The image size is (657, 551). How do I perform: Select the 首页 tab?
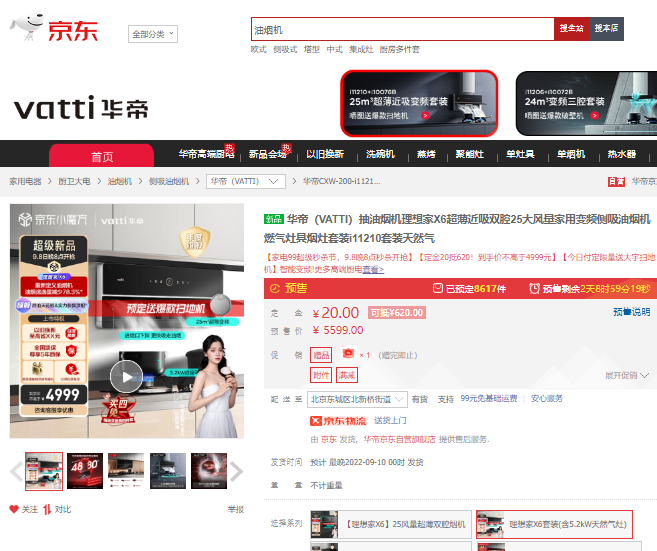(102, 157)
